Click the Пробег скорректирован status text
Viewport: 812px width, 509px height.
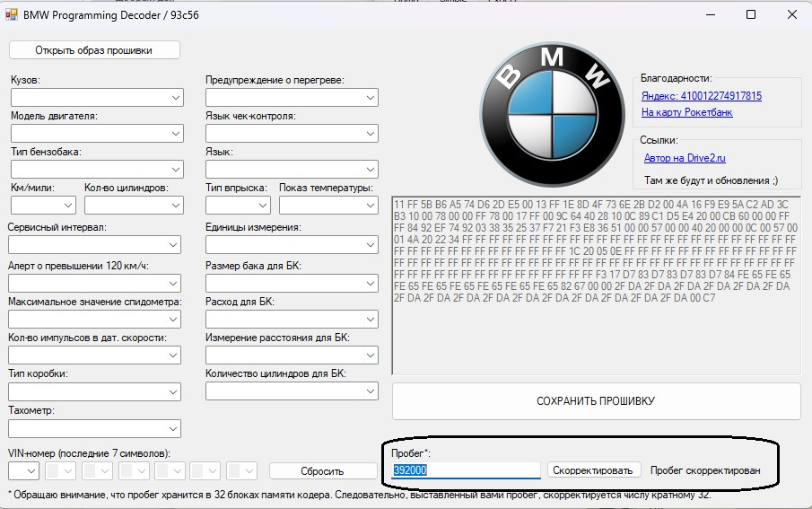pos(705,470)
